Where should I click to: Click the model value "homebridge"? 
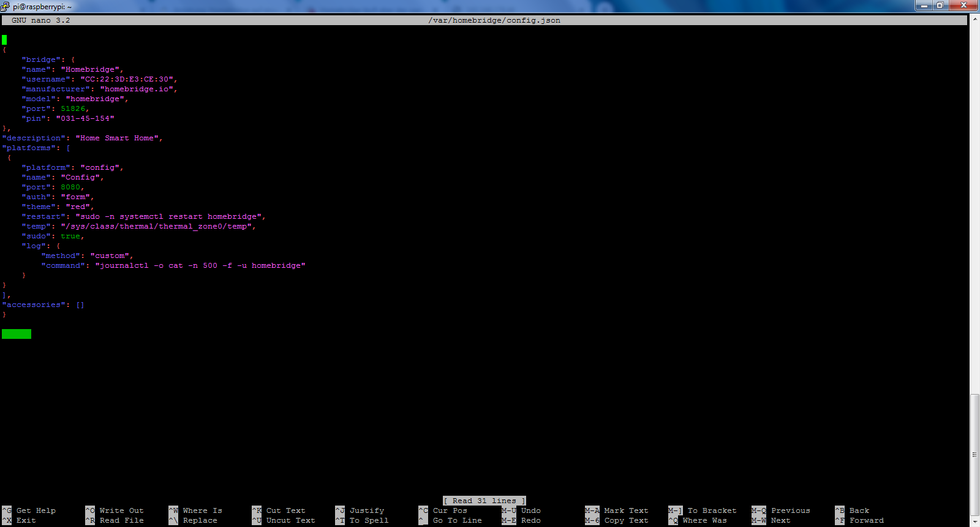[95, 99]
